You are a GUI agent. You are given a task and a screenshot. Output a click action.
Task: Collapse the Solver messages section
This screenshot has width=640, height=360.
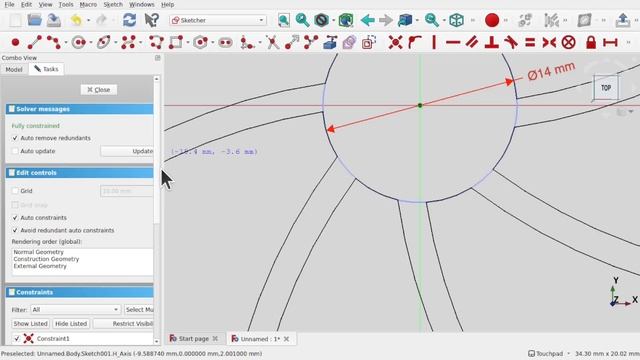[x=80, y=109]
